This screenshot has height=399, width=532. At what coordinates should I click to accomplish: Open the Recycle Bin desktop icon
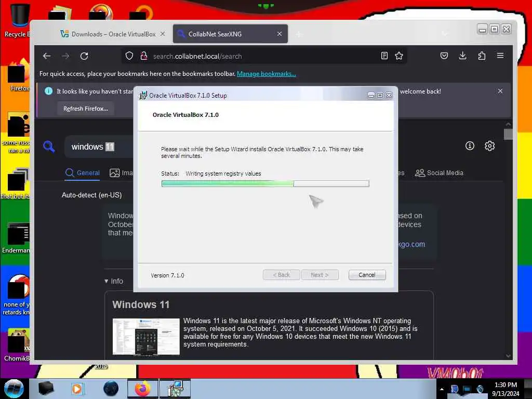click(17, 21)
